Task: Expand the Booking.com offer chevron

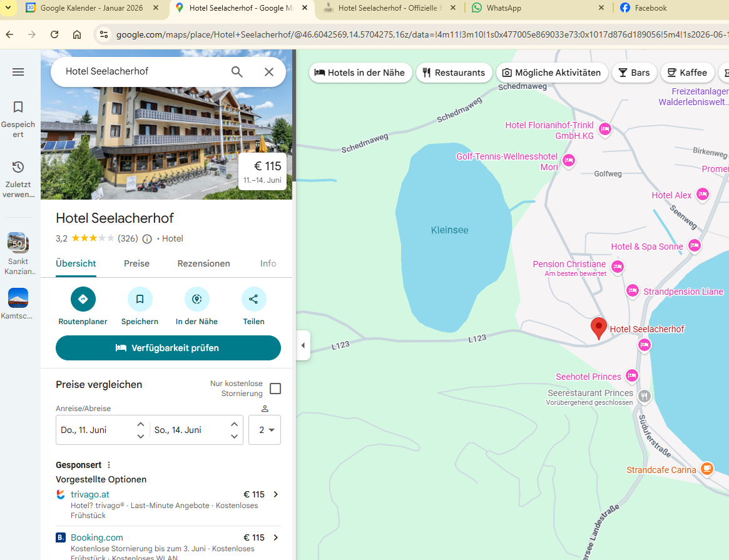Action: click(x=276, y=537)
